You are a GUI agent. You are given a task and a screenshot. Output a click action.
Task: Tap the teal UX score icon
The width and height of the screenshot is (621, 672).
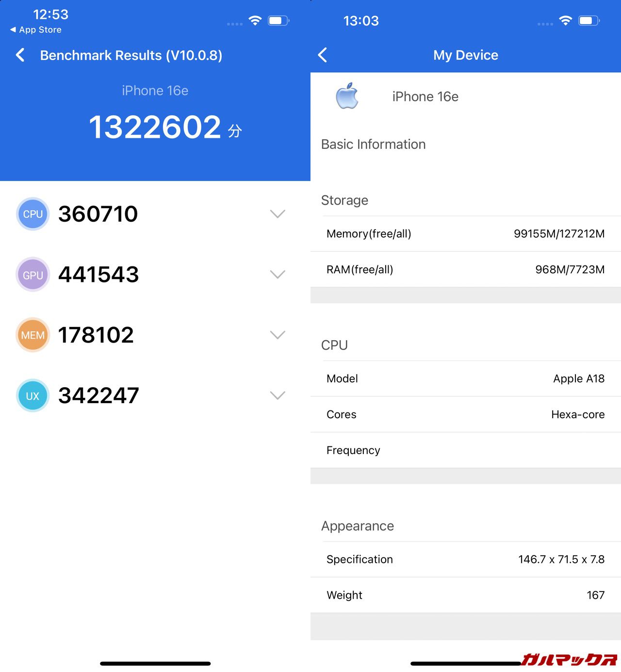pos(33,396)
